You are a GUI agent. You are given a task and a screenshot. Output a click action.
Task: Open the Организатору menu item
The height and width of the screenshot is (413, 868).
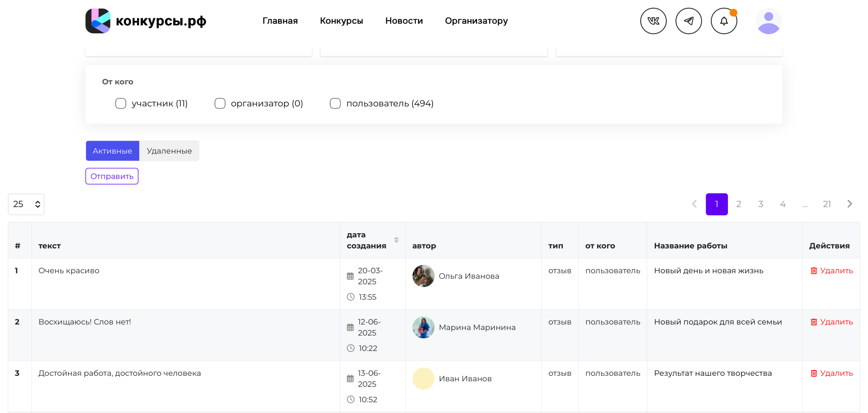pyautogui.click(x=476, y=21)
